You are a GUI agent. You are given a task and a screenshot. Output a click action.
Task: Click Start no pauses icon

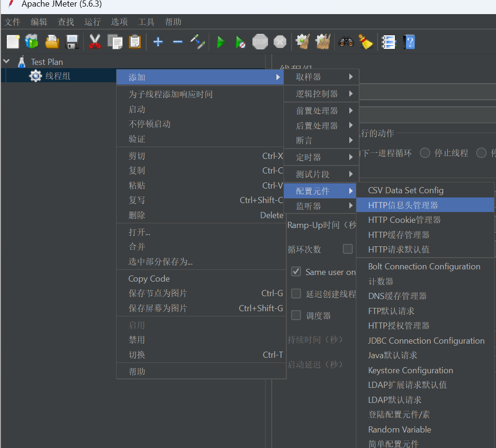(240, 42)
